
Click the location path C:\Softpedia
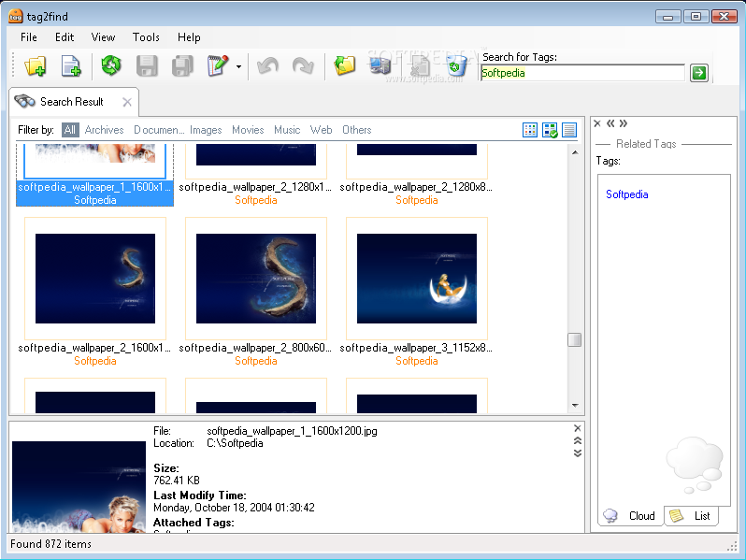235,443
